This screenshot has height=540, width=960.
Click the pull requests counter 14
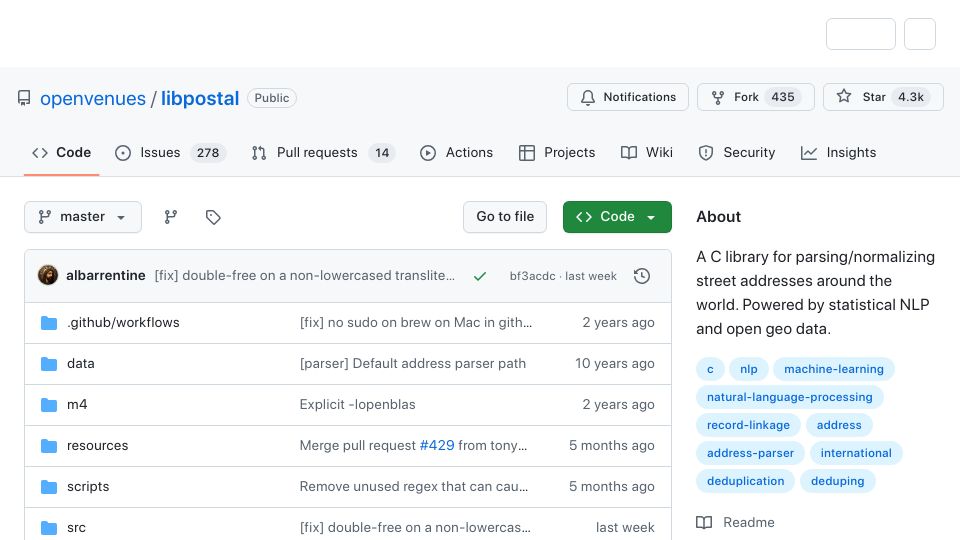point(382,153)
